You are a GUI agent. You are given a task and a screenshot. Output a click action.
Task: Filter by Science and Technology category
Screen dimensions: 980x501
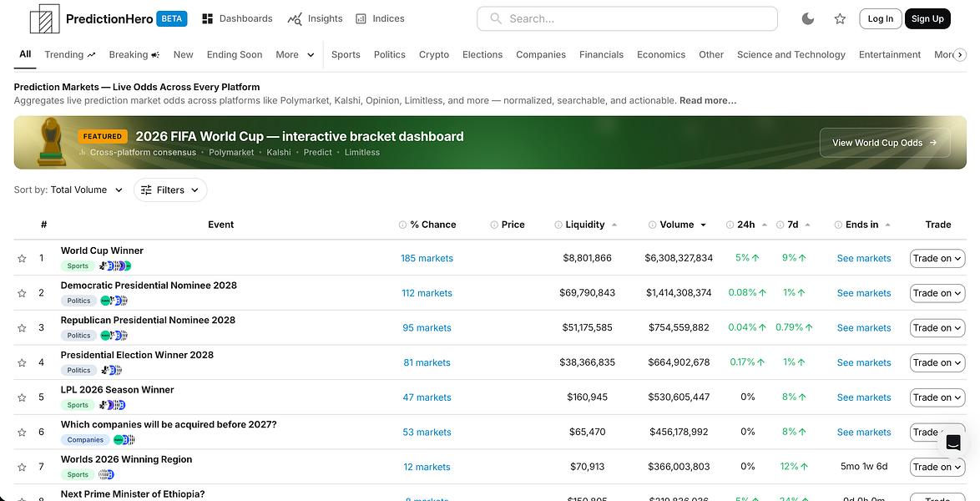click(791, 54)
